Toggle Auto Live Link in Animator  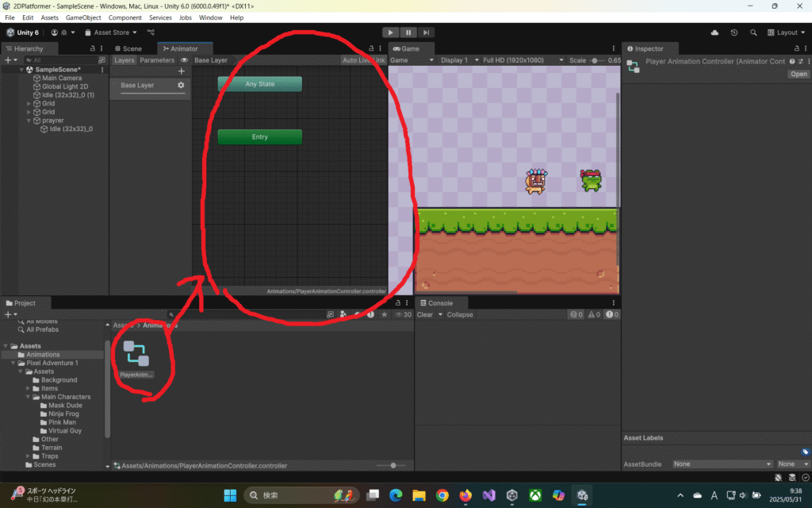363,60
